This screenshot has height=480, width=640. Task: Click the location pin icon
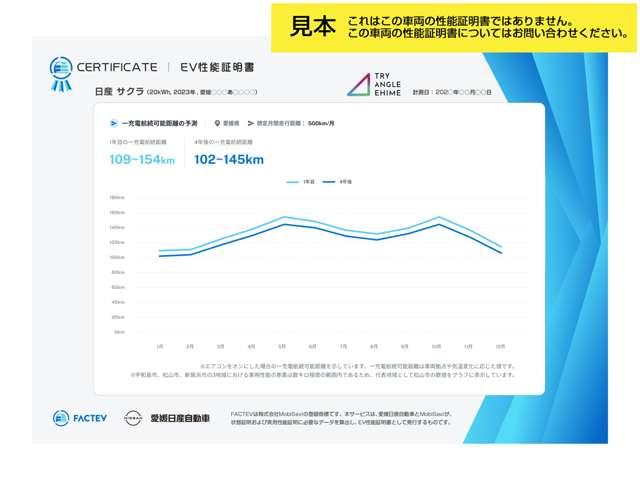217,123
